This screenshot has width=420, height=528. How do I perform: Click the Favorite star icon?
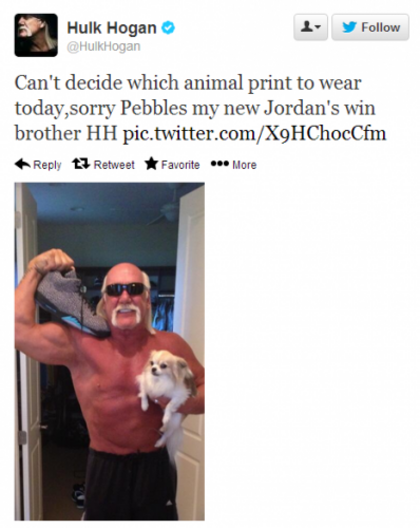152,164
